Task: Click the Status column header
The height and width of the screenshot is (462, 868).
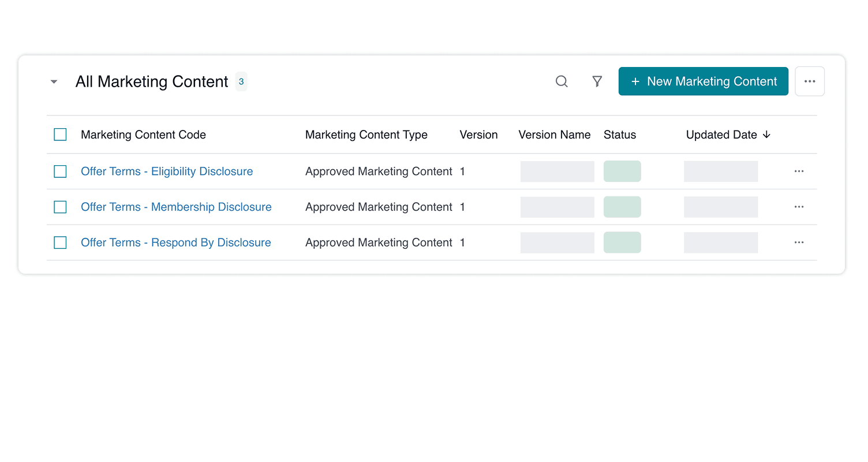Action: (x=620, y=135)
